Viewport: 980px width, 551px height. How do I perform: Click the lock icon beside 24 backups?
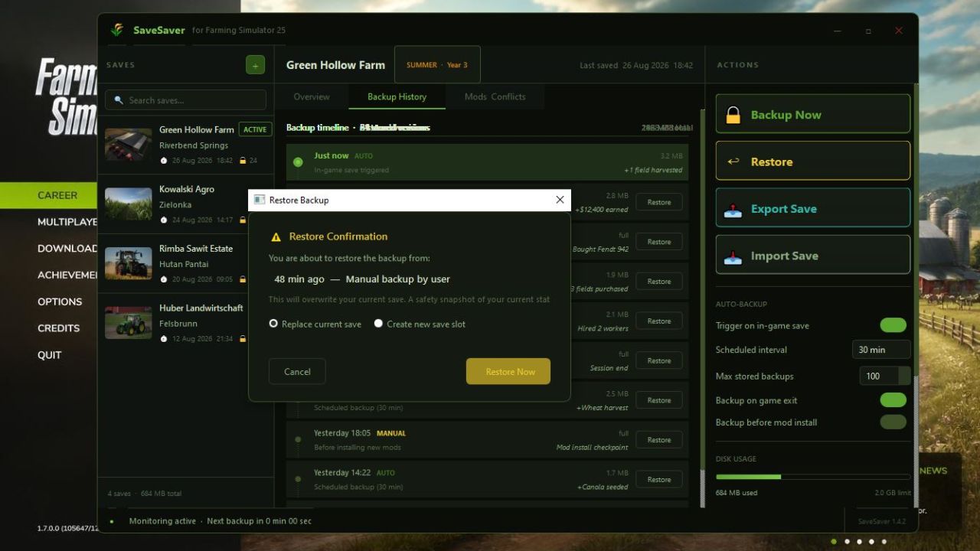click(x=243, y=161)
